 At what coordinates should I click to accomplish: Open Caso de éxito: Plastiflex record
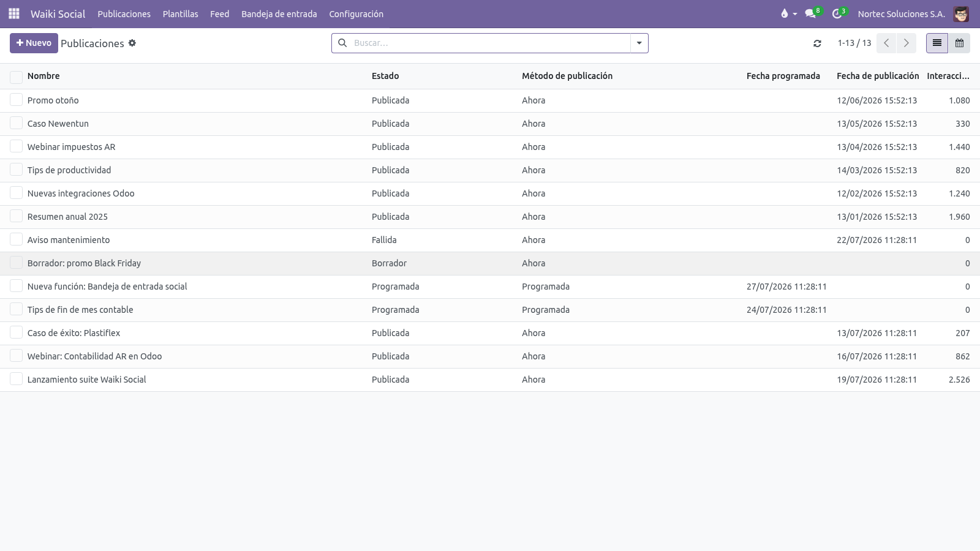coord(73,333)
